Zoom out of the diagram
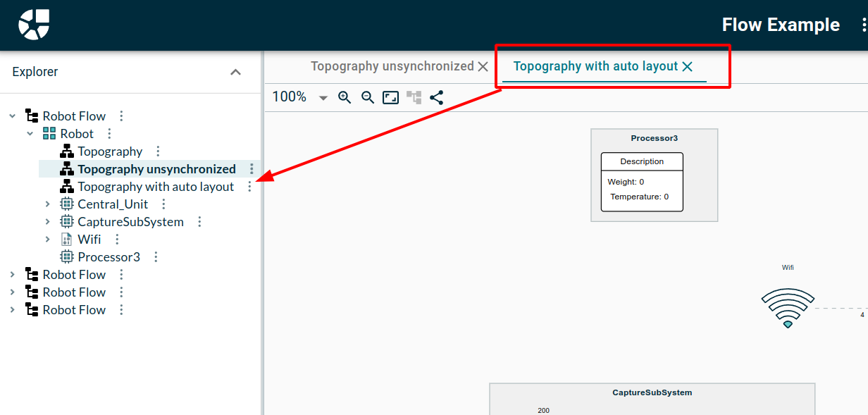868x415 pixels. coord(368,97)
